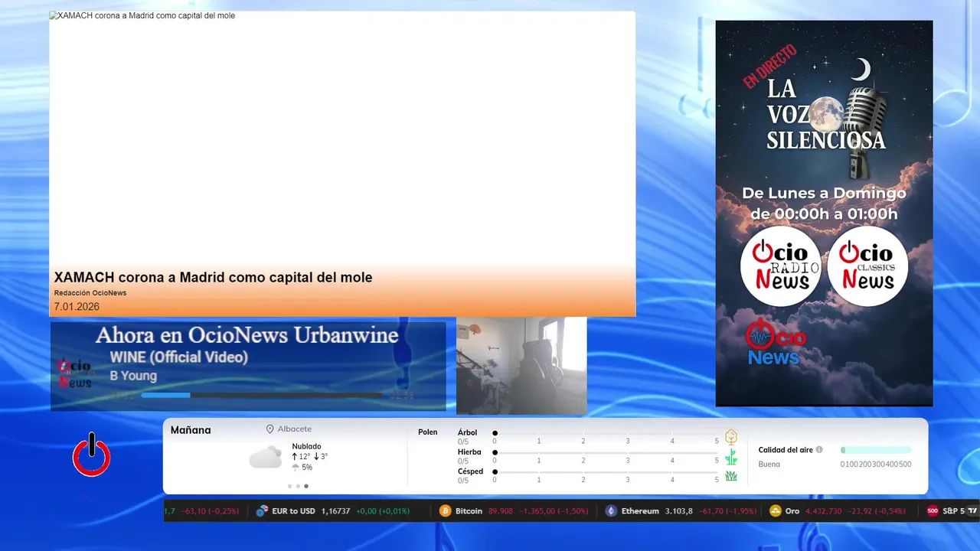
Task: Click the Césped lawn pollen icon
Action: point(731,476)
